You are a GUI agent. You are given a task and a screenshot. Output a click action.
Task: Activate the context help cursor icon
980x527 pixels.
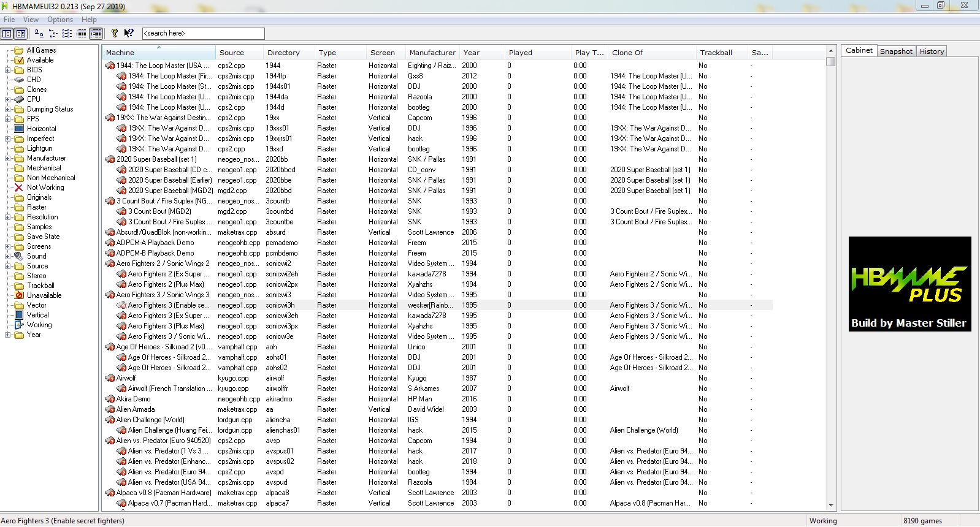(x=129, y=34)
